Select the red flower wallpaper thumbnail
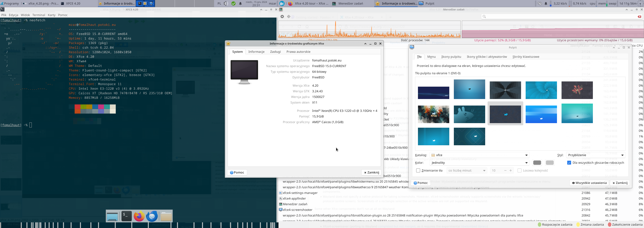The width and height of the screenshot is (644, 228). pyautogui.click(x=577, y=90)
